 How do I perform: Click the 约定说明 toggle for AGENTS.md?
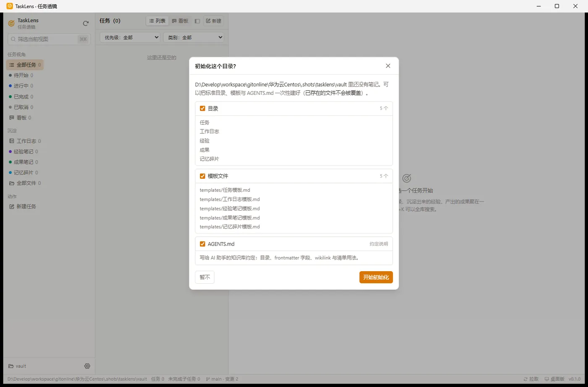click(x=379, y=244)
